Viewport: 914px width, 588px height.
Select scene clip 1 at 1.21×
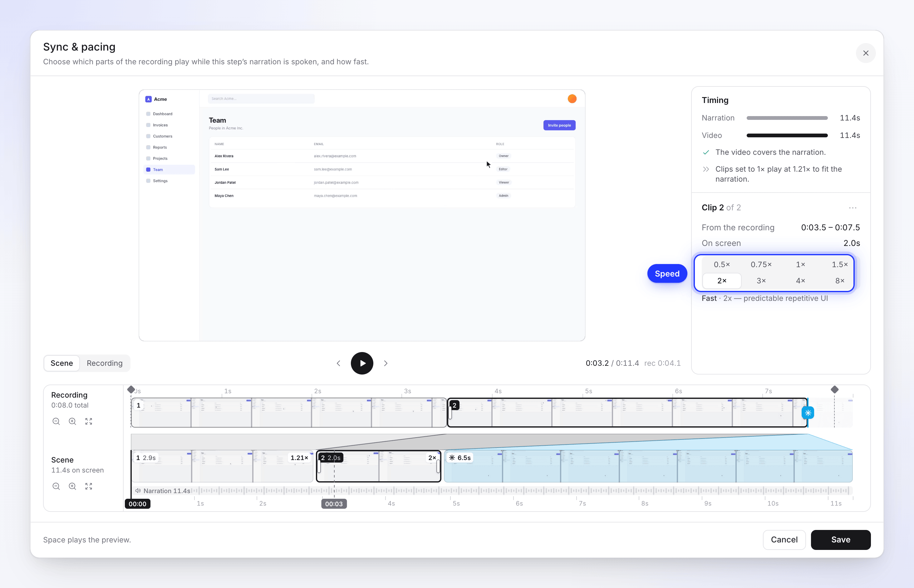point(222,466)
